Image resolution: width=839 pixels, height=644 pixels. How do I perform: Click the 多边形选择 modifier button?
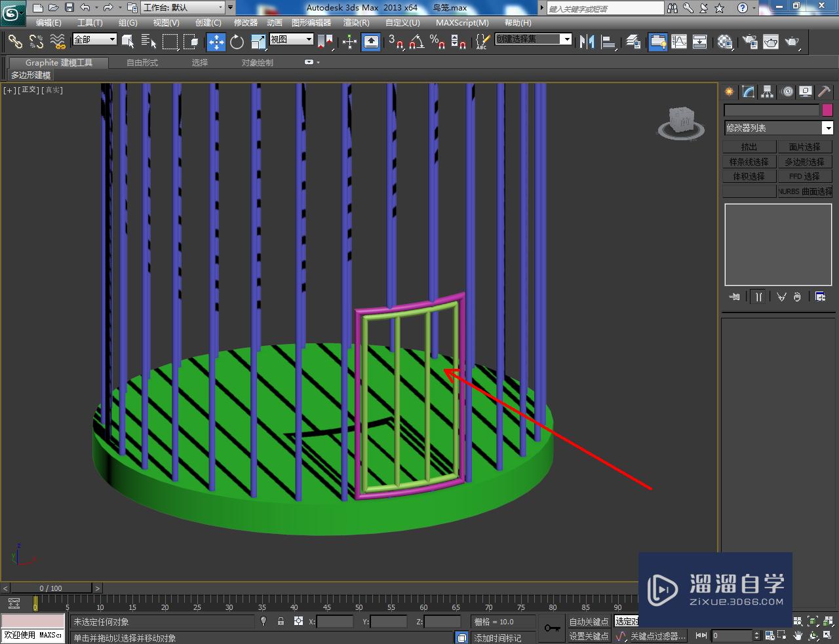805,161
